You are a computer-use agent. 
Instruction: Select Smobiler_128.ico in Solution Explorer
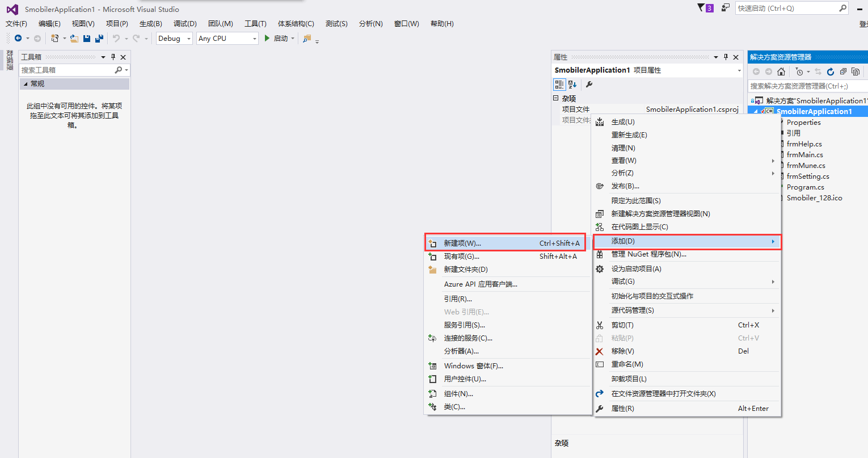814,198
